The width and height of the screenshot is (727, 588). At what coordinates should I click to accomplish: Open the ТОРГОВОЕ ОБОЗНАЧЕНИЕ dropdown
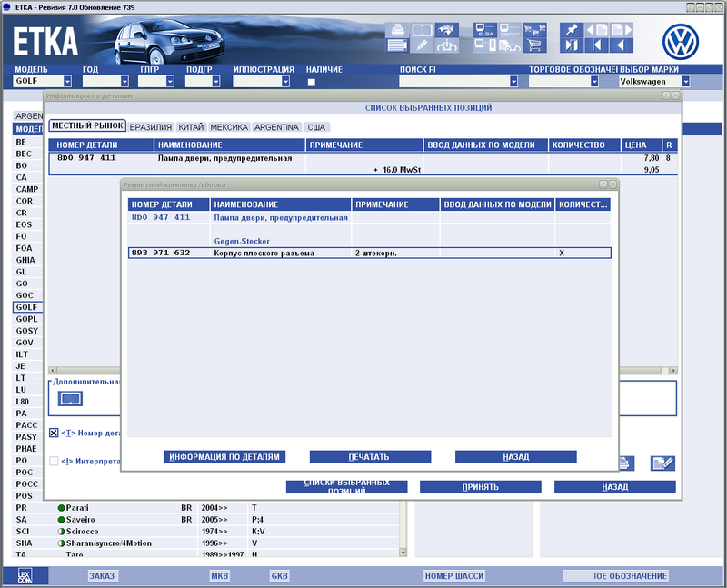(x=594, y=81)
